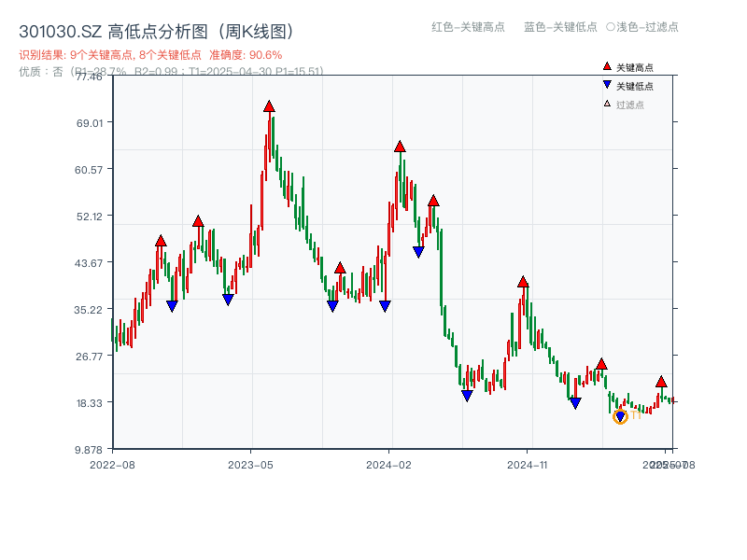This screenshot has height=560, width=747.
Task: Click the rightmost red triangle marker near 2025-07
Action: pyautogui.click(x=661, y=382)
